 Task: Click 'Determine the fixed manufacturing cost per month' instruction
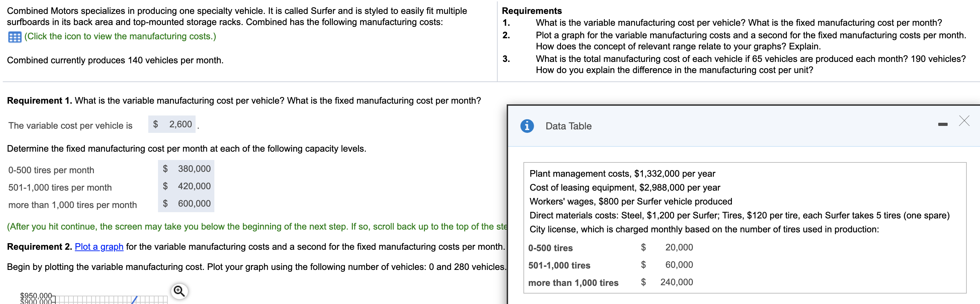point(187,149)
